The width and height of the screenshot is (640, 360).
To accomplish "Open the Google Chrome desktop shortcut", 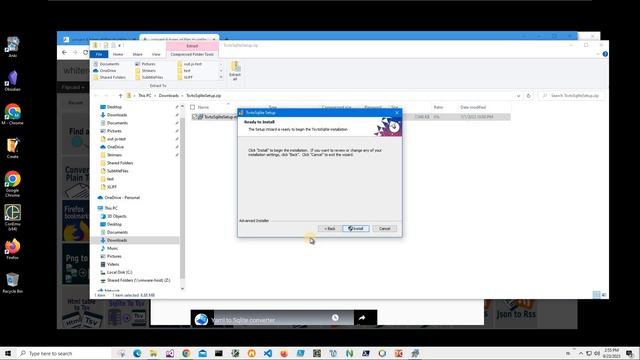I will point(13,184).
